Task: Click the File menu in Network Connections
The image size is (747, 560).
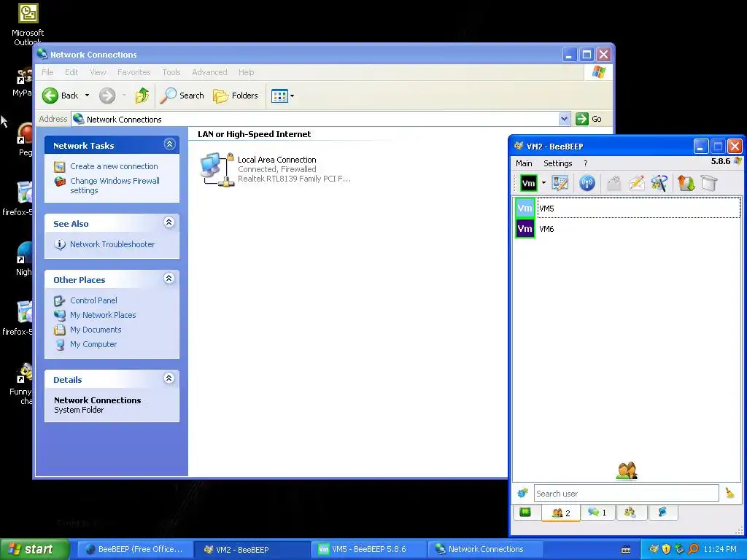Action: [x=47, y=72]
